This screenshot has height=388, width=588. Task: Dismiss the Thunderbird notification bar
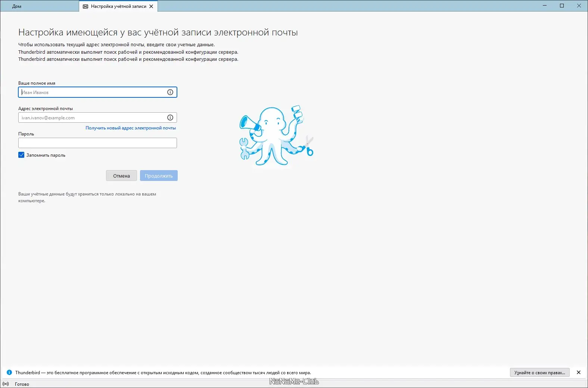click(579, 372)
